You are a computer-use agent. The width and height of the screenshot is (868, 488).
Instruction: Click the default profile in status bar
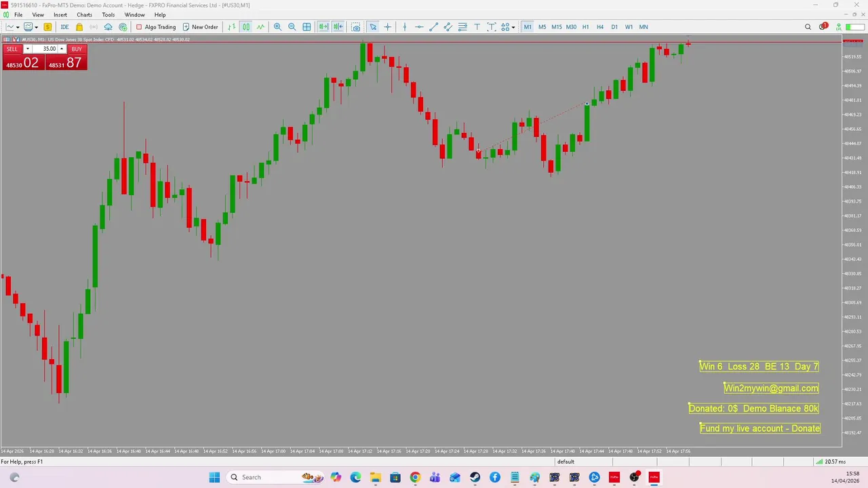[566, 462]
